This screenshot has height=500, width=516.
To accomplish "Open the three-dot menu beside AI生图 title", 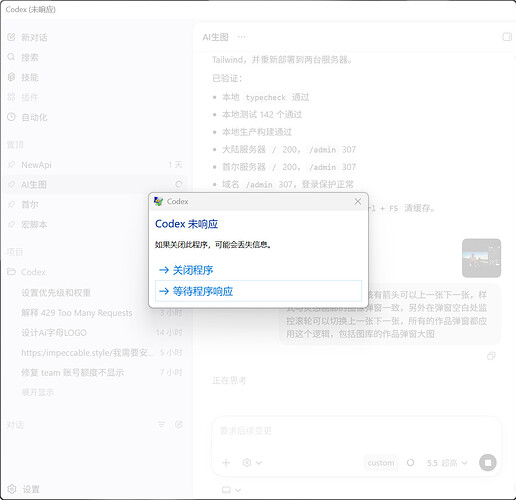I will (x=242, y=37).
